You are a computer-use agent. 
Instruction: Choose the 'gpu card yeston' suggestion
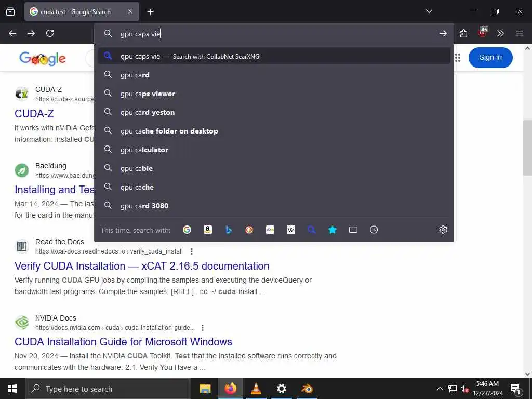coord(274,112)
